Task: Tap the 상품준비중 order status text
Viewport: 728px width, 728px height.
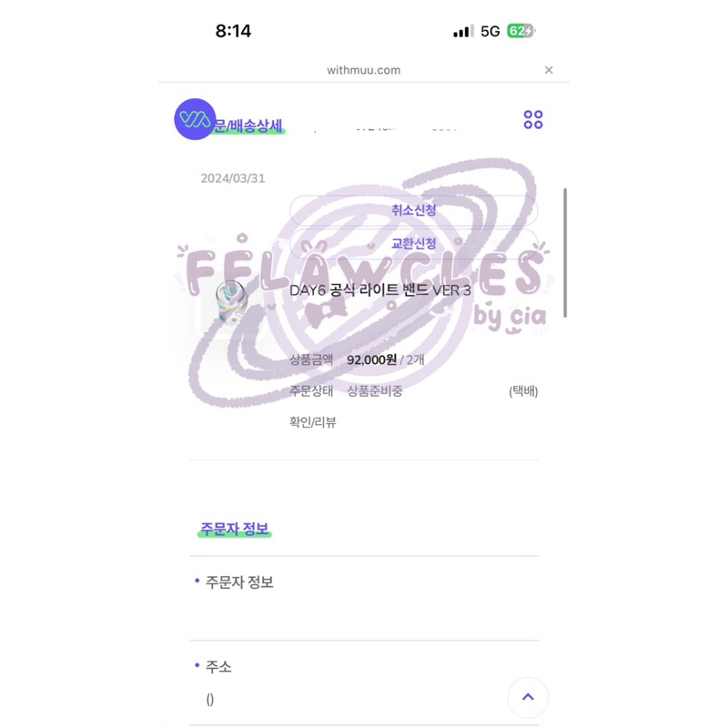Action: [375, 391]
